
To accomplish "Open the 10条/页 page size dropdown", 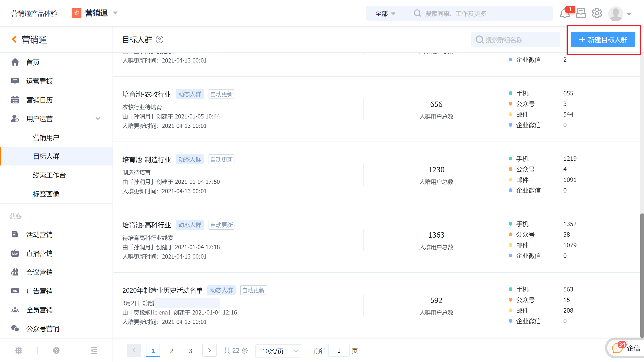I will (278, 351).
